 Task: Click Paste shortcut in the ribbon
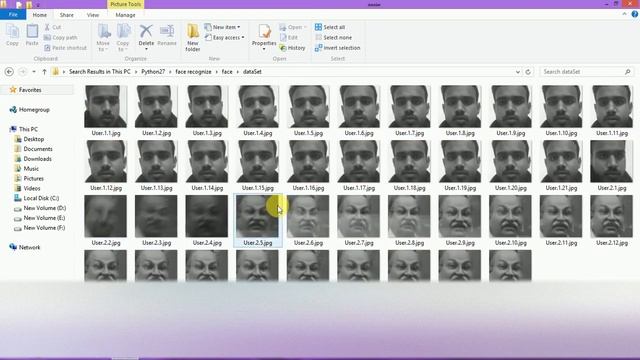point(65,48)
